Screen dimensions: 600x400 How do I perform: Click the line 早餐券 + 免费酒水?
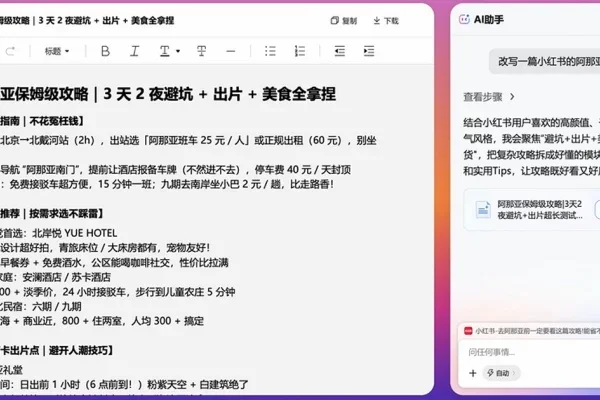114,262
